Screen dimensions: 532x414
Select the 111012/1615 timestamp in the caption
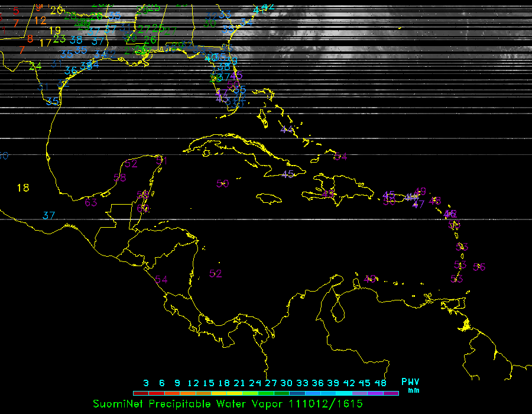(x=326, y=404)
